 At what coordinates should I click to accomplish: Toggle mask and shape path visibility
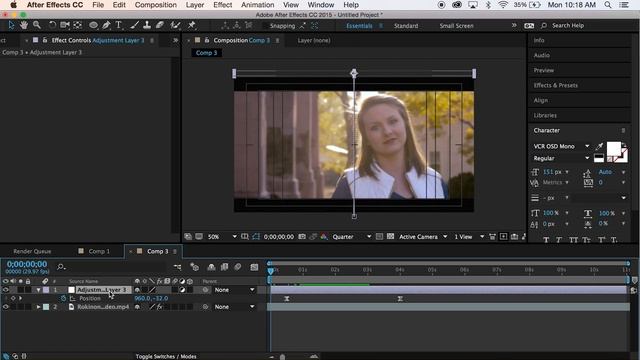coord(256,237)
